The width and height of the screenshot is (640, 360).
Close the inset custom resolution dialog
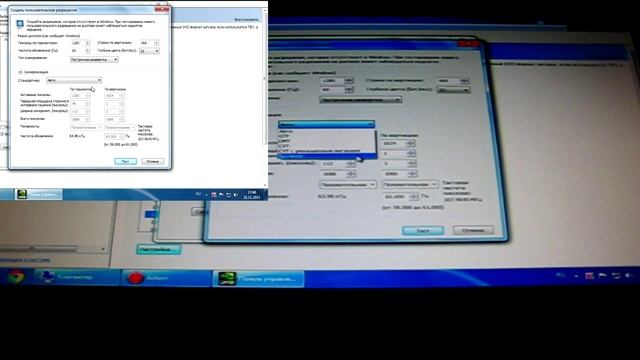pyautogui.click(x=162, y=9)
